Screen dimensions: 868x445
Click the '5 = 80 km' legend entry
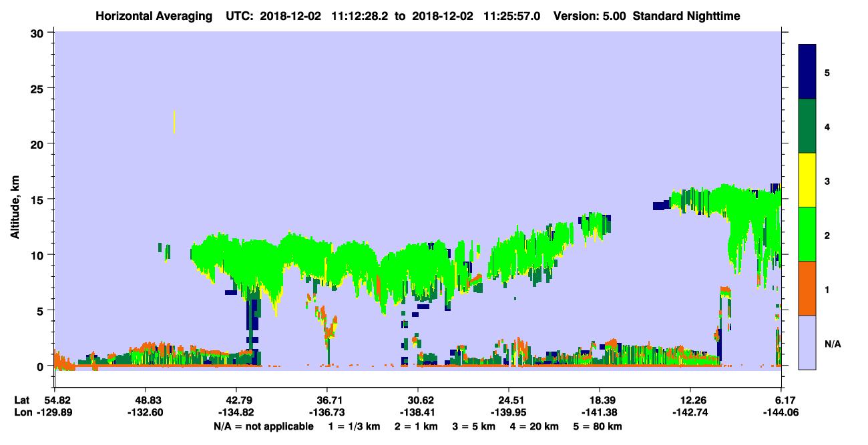tap(598, 426)
